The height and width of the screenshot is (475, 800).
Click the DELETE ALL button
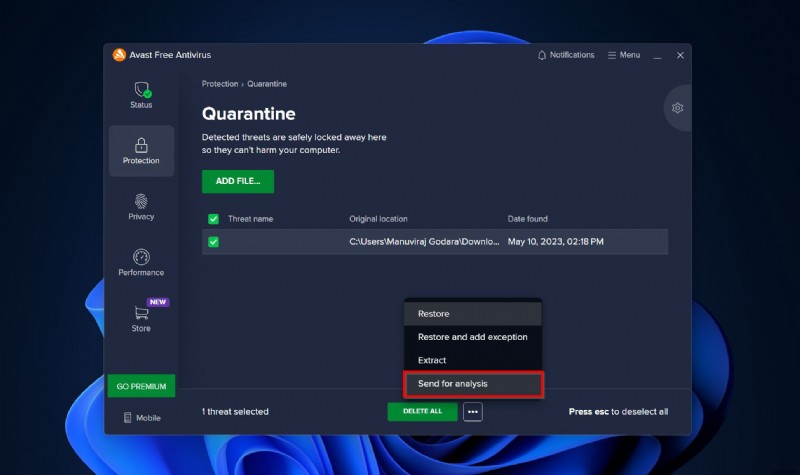tap(422, 411)
